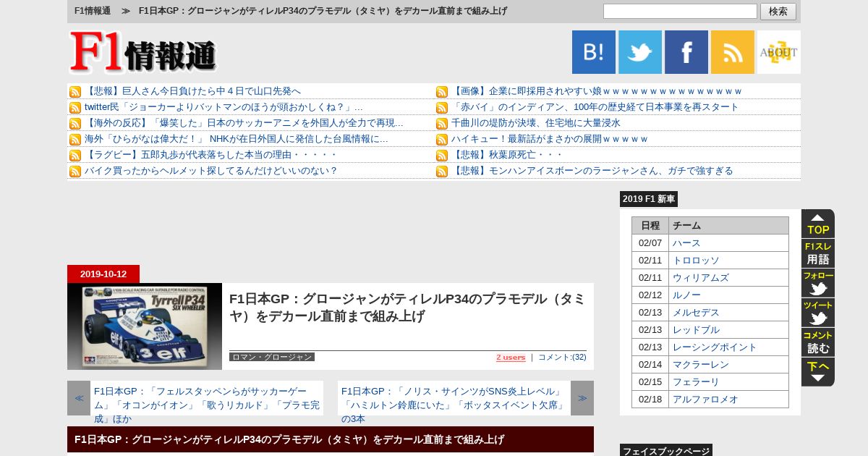The image size is (868, 456).
Task: Open アルファロメオ in the new car table
Action: (x=705, y=400)
